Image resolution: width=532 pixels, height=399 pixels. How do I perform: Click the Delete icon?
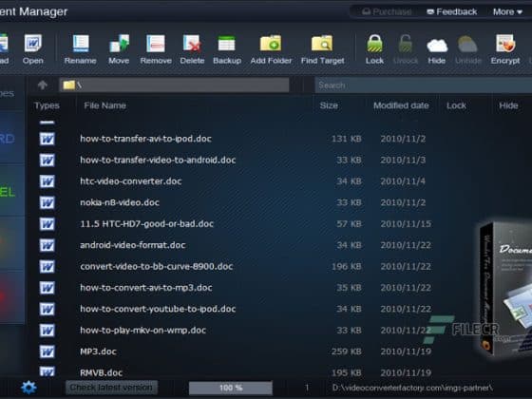click(192, 49)
